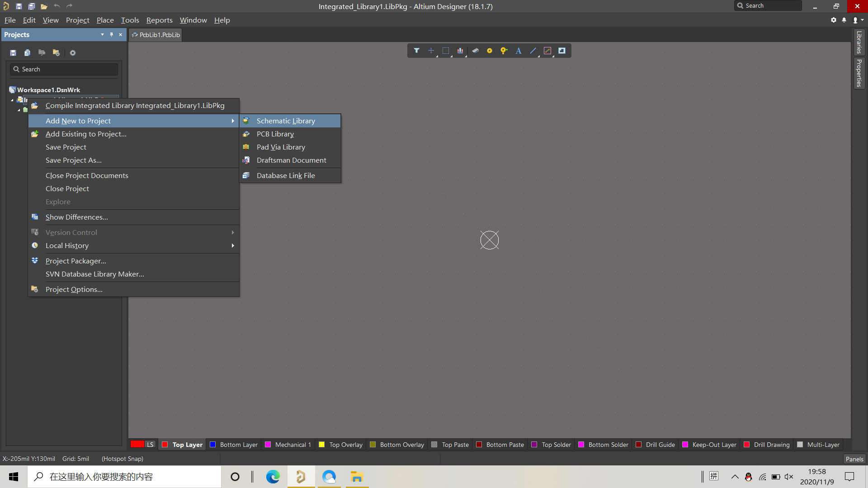The height and width of the screenshot is (488, 868).
Task: Click Projects panel search field
Action: point(64,69)
